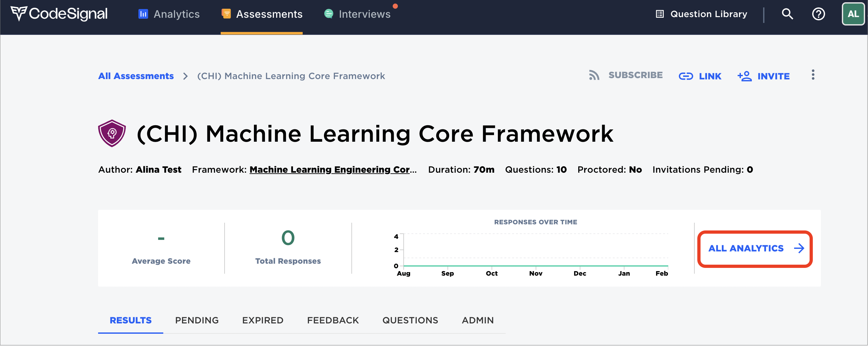868x346 pixels.
Task: Click the CodeSignal logo
Action: coord(59,14)
